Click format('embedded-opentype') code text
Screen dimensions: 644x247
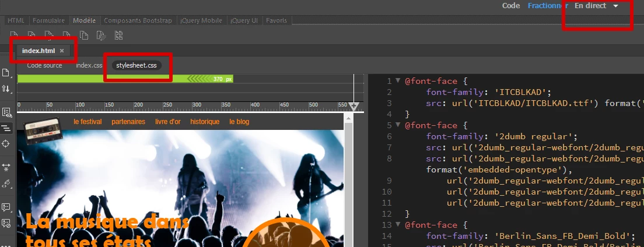499,170
